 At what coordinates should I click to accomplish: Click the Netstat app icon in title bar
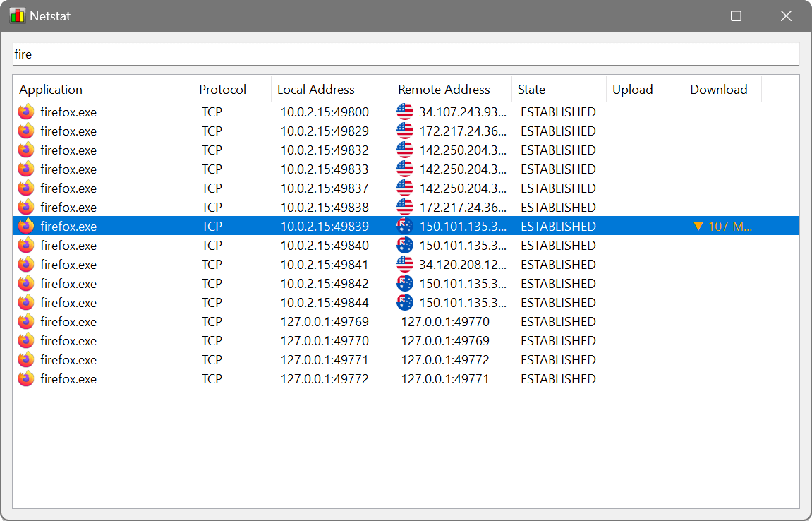coord(17,16)
